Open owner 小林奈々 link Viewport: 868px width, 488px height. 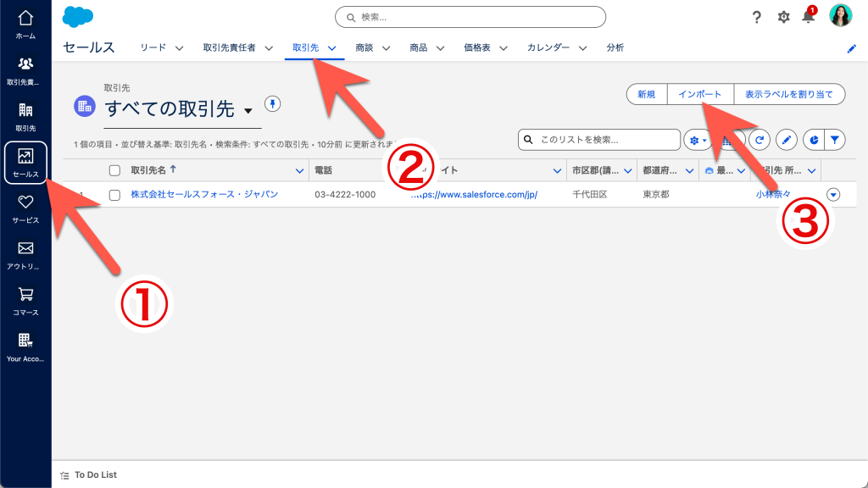click(x=773, y=194)
